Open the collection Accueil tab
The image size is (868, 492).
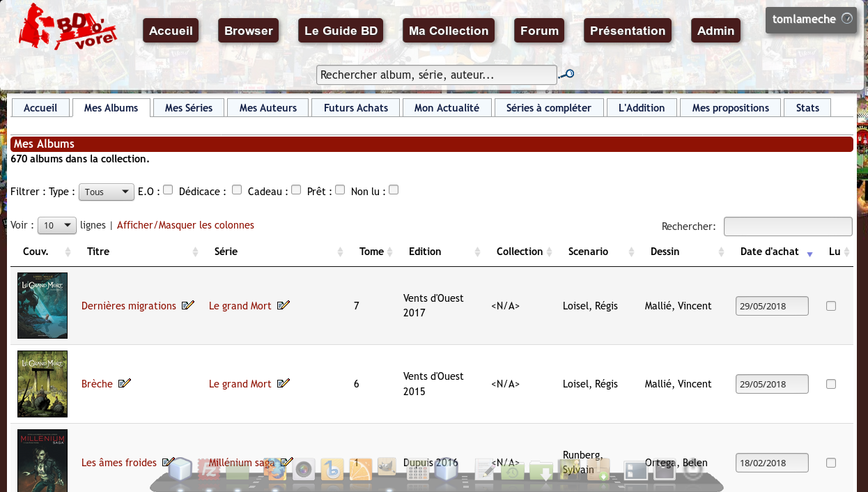tap(40, 108)
